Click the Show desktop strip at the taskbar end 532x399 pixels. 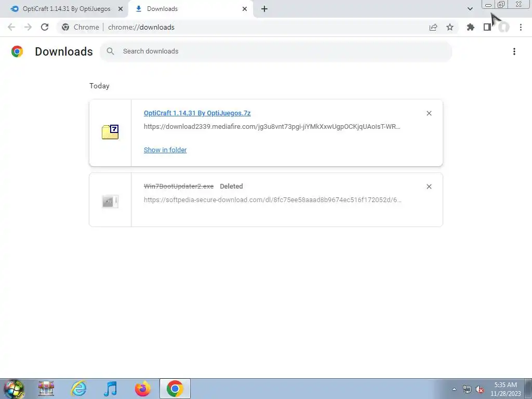click(x=528, y=389)
